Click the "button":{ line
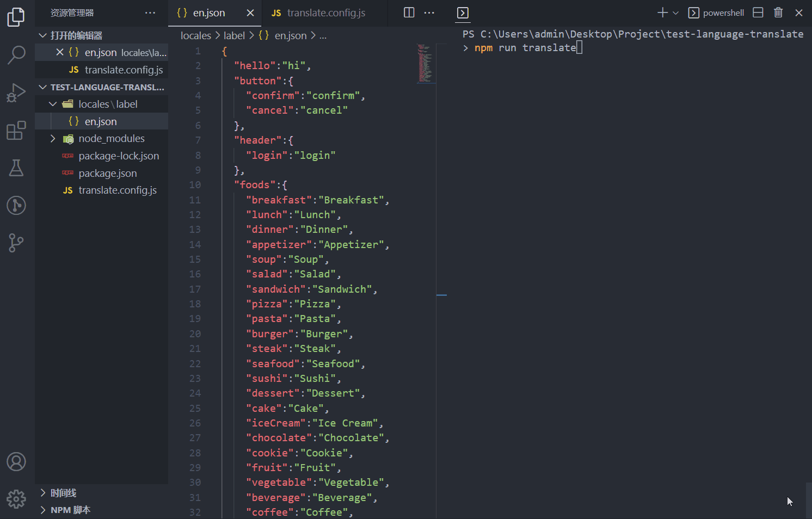The height and width of the screenshot is (519, 812). [263, 81]
